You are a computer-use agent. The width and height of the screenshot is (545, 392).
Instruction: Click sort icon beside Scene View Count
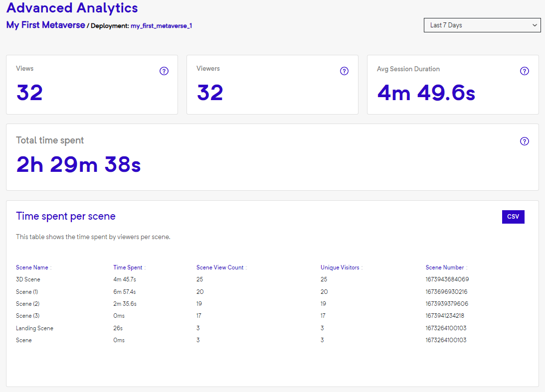click(x=246, y=268)
